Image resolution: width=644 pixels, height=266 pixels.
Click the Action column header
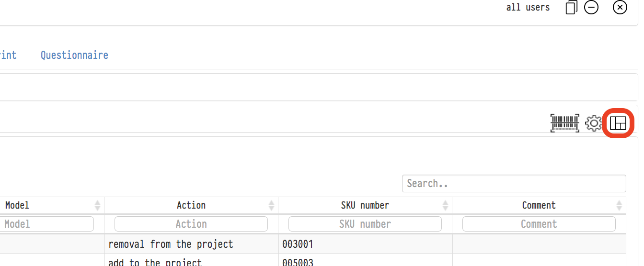[191, 205]
